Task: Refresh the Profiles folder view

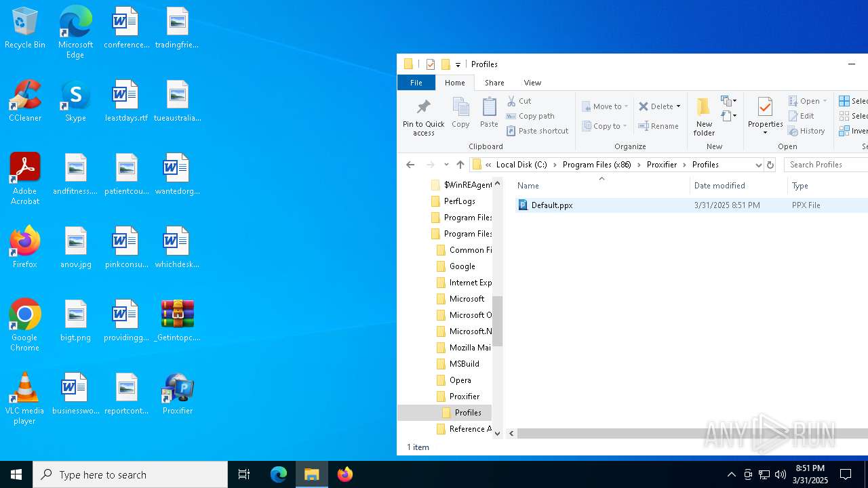Action: click(x=770, y=165)
